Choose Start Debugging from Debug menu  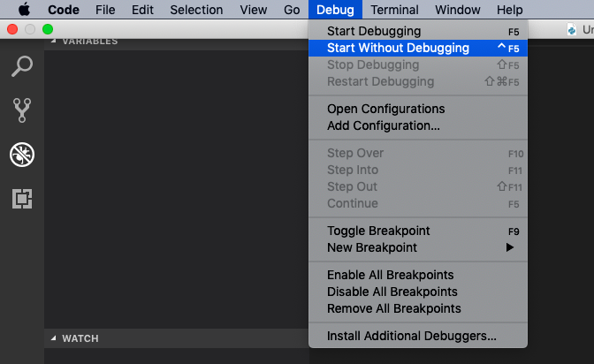[418, 31]
